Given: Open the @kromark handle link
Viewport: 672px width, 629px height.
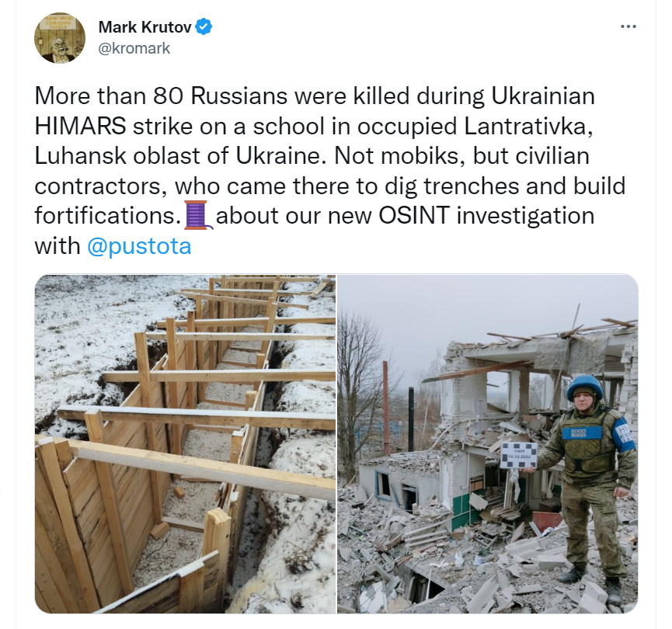Looking at the screenshot, I should (x=134, y=48).
